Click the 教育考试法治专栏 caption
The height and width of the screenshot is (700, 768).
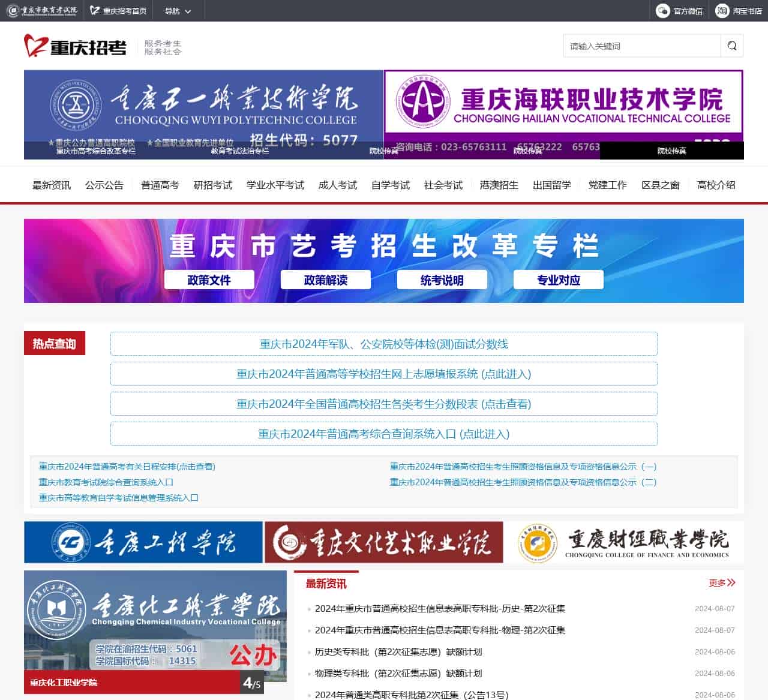click(x=240, y=151)
